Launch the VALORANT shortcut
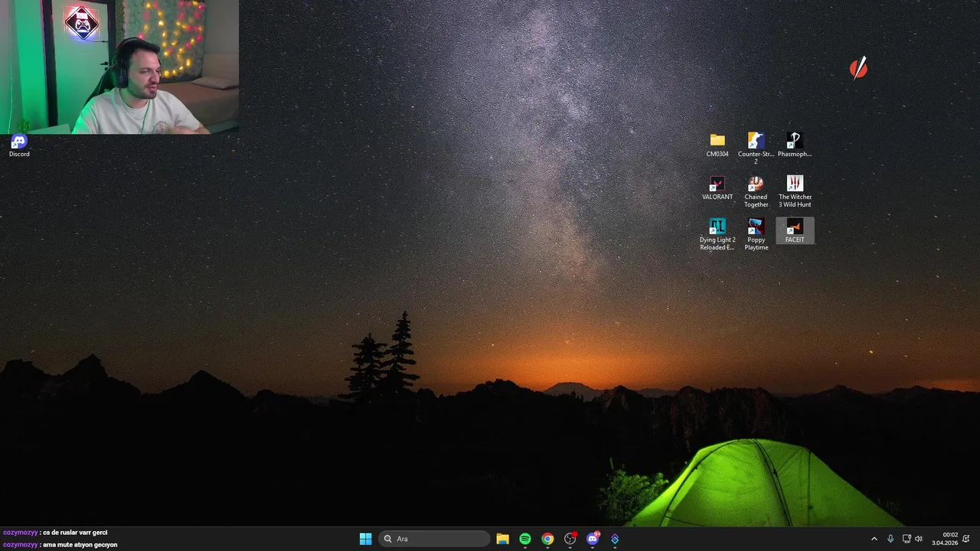The height and width of the screenshot is (551, 980). point(717,188)
